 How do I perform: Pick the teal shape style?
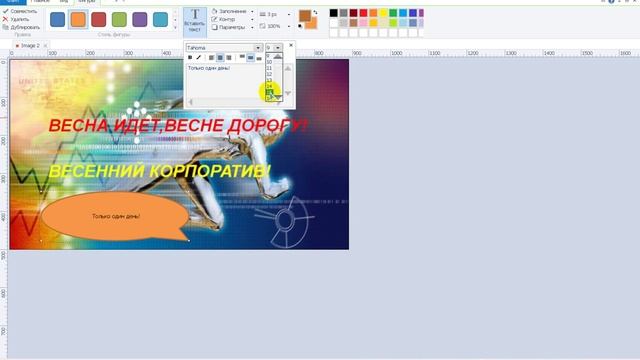click(160, 19)
